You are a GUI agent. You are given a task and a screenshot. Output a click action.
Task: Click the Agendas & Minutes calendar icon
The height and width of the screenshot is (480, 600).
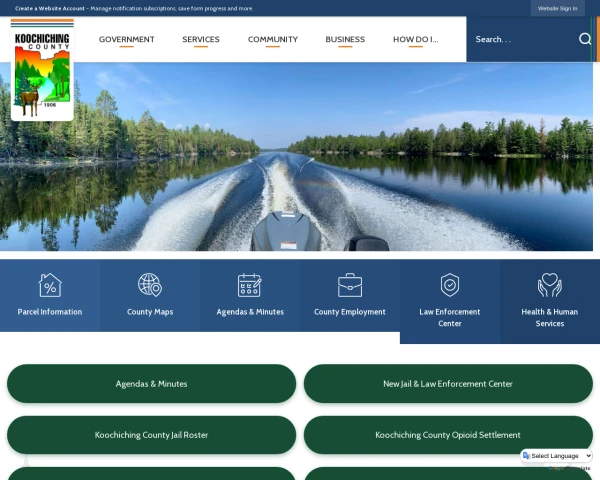point(250,285)
